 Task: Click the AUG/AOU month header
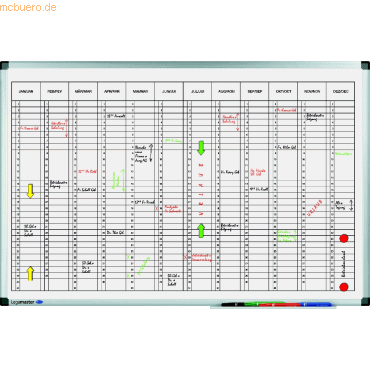pyautogui.click(x=226, y=91)
